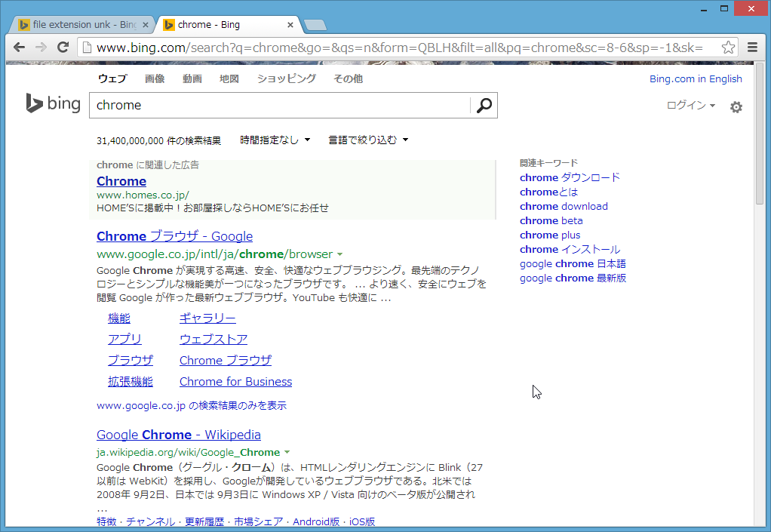Open the ブラウザ sublink

tap(131, 361)
